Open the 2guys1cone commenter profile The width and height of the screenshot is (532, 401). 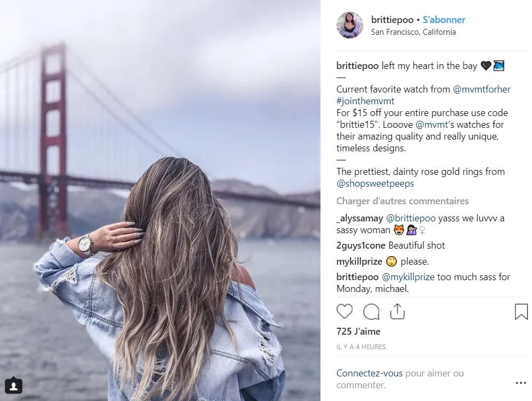point(361,245)
